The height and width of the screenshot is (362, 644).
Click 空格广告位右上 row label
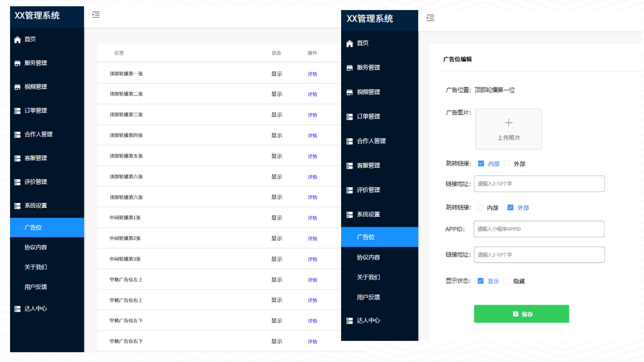126,300
